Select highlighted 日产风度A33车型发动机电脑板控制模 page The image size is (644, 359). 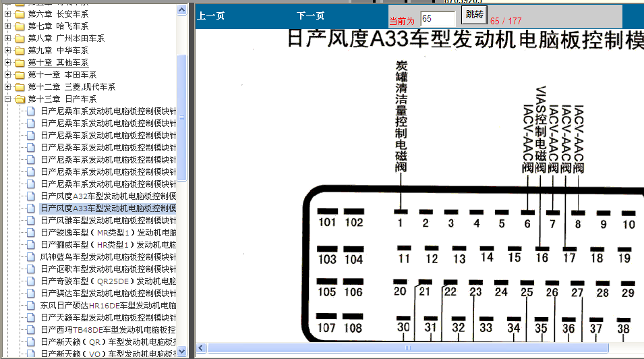click(x=108, y=208)
